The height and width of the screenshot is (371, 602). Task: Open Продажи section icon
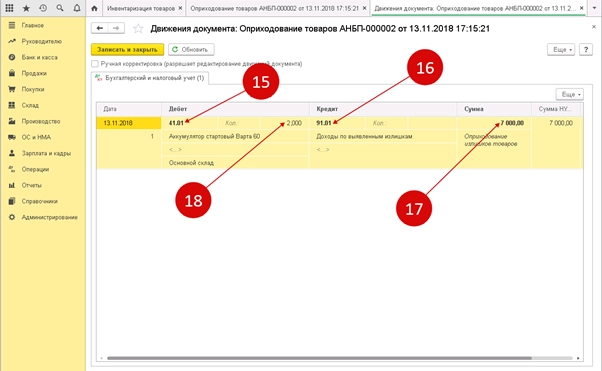coord(12,73)
